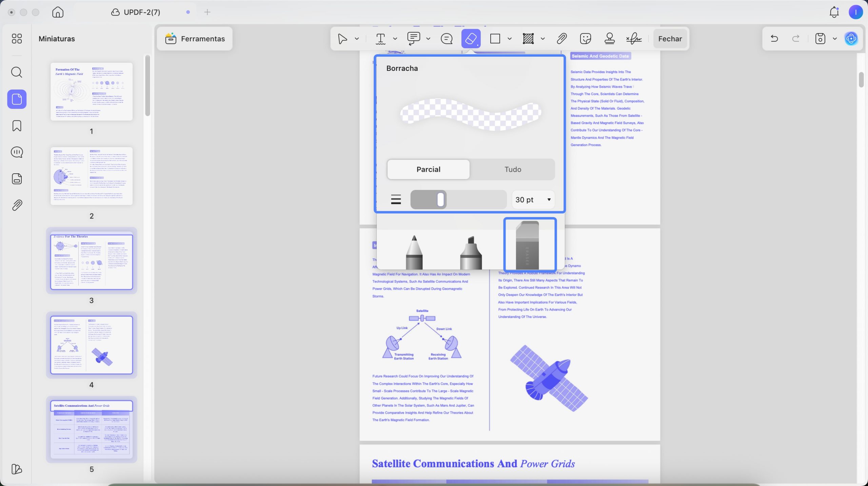Select the Eraser tool in toolbar
This screenshot has width=868, height=486.
tap(471, 39)
